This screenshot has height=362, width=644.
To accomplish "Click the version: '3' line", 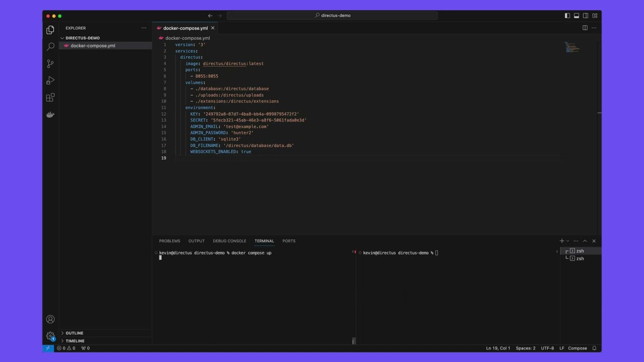I will (190, 45).
